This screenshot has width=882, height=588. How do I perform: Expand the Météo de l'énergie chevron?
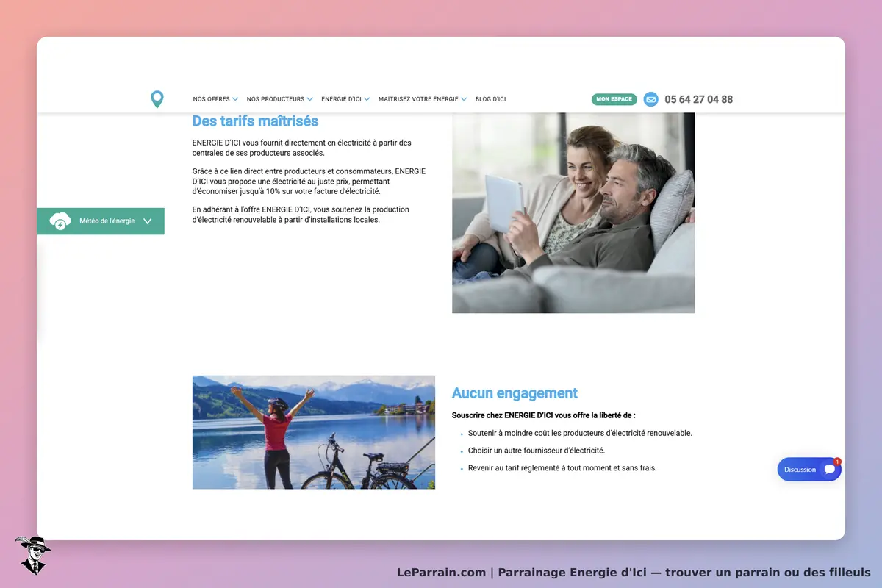[x=147, y=221]
